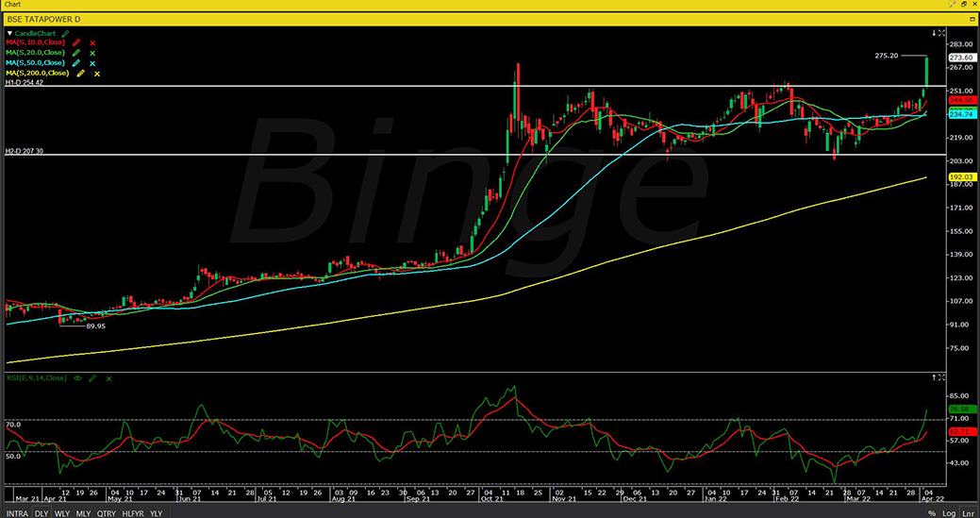
Task: Click the pin icon in Chart title bar
Action: pos(953,5)
